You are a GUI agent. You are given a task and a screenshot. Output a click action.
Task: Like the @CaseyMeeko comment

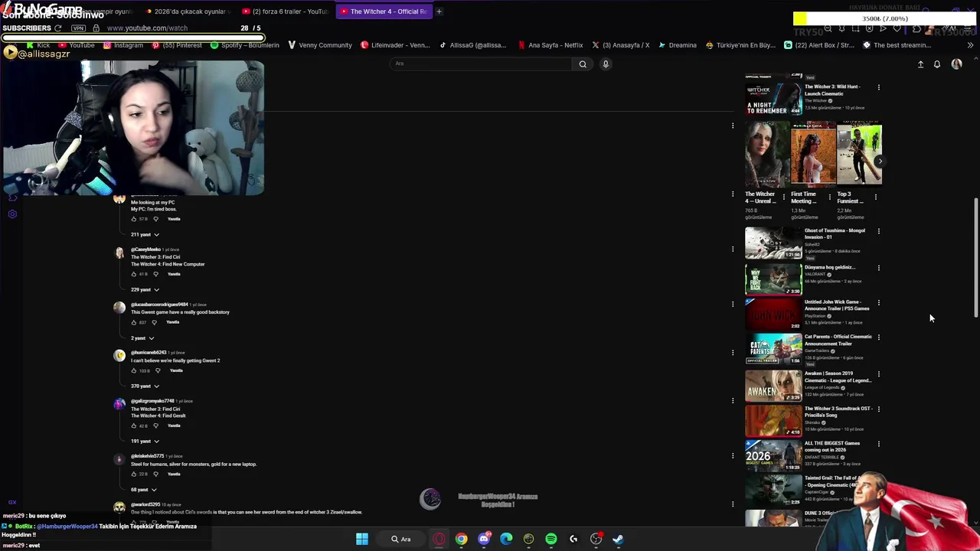[x=134, y=274]
